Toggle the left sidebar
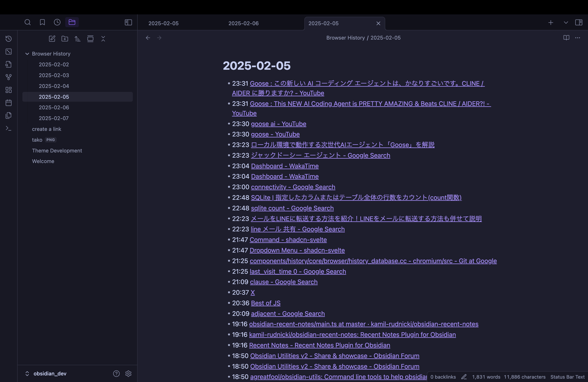 pos(128,22)
